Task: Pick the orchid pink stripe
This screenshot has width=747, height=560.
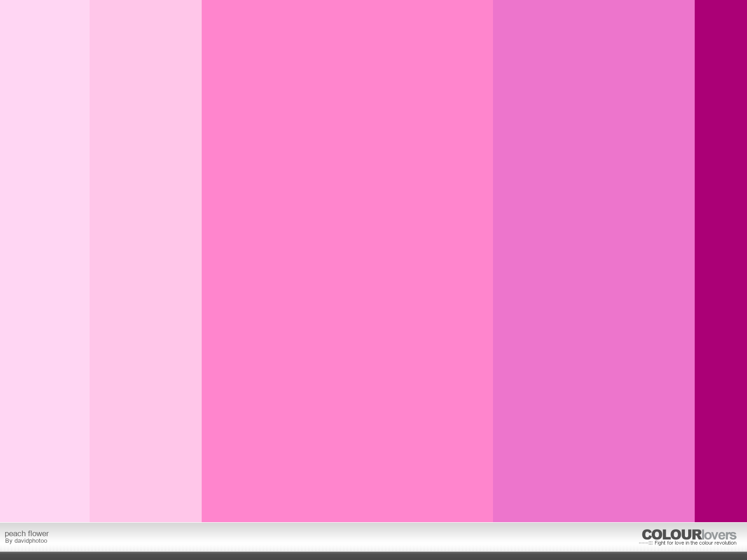Action: coord(594,261)
